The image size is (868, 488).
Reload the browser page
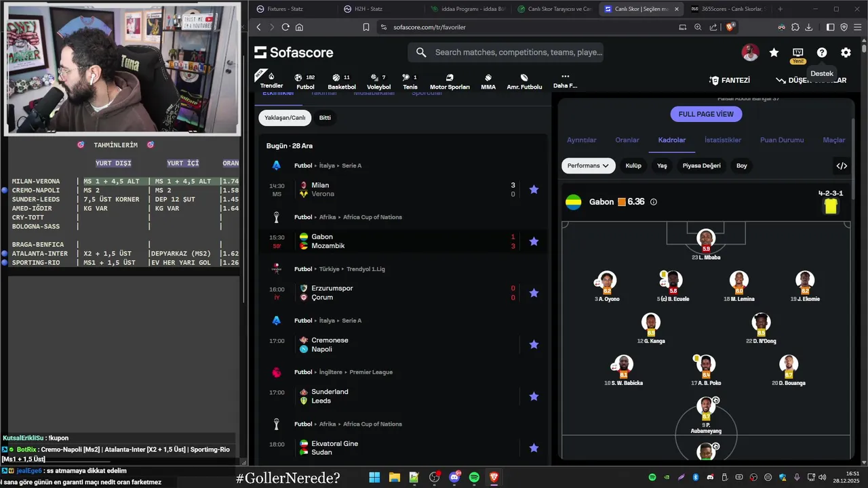coord(285,27)
